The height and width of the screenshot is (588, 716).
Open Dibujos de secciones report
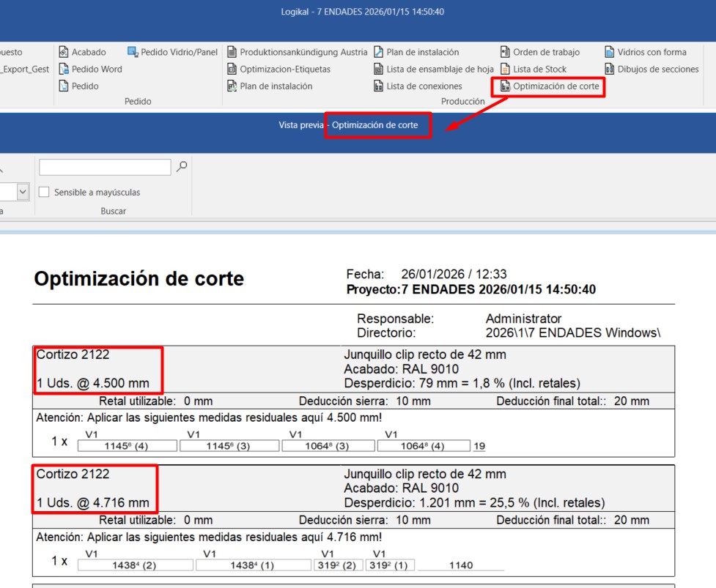[x=652, y=70]
